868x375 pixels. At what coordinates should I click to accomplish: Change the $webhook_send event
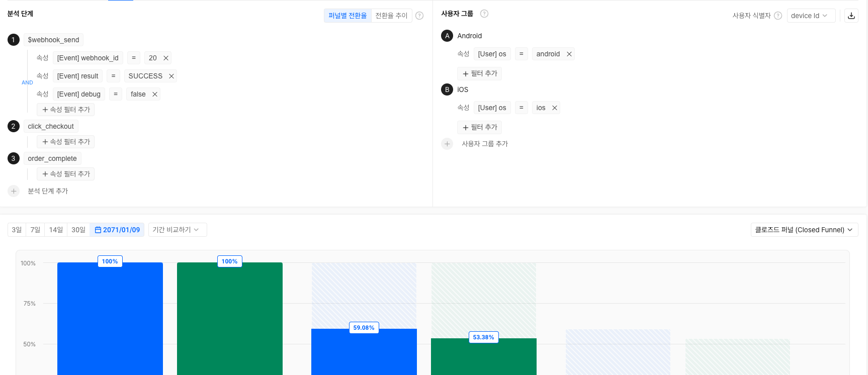[53, 40]
